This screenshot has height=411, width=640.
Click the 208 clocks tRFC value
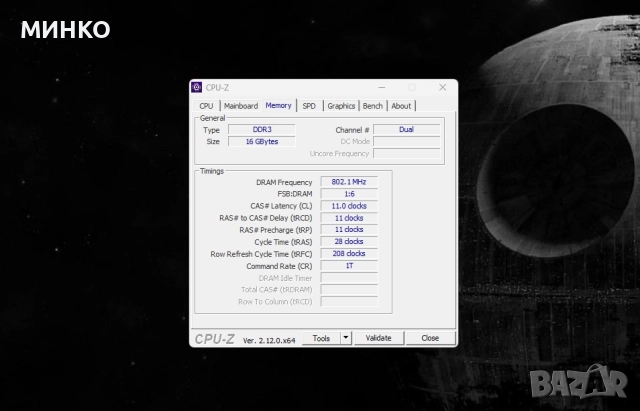click(x=349, y=254)
